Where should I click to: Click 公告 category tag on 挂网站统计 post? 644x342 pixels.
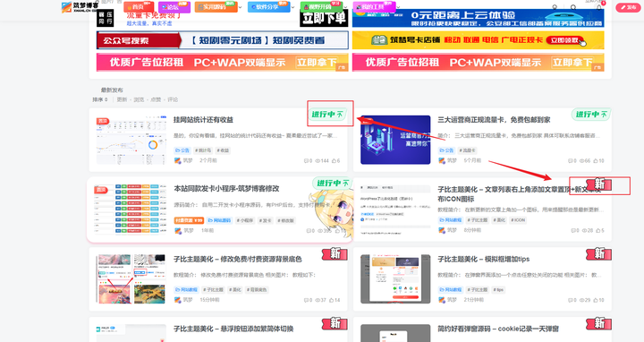coord(182,150)
